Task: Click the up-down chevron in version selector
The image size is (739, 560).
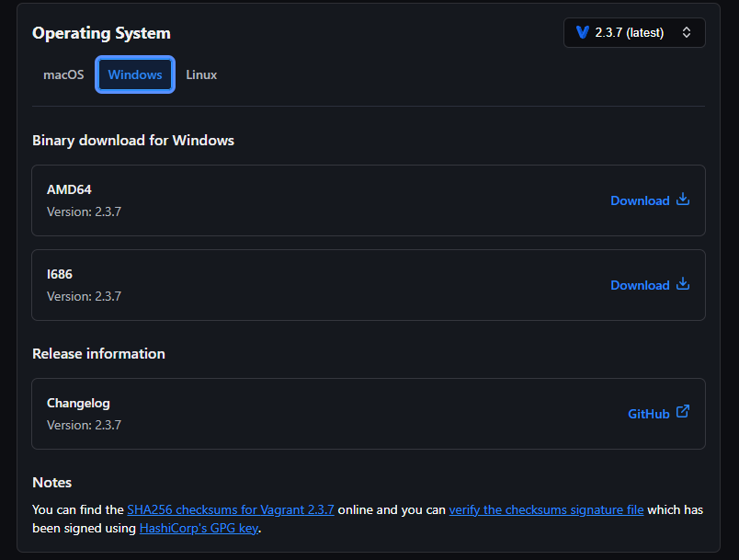Action: [687, 32]
